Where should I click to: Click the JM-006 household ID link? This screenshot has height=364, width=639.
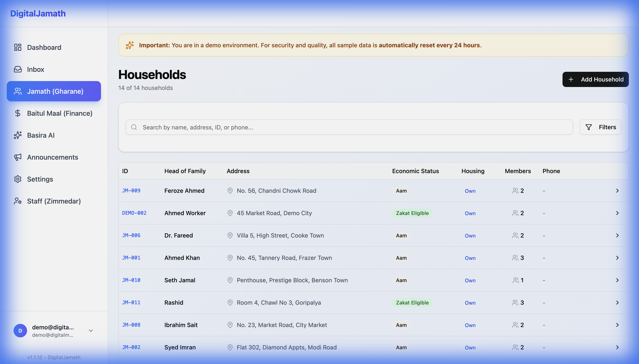click(131, 235)
